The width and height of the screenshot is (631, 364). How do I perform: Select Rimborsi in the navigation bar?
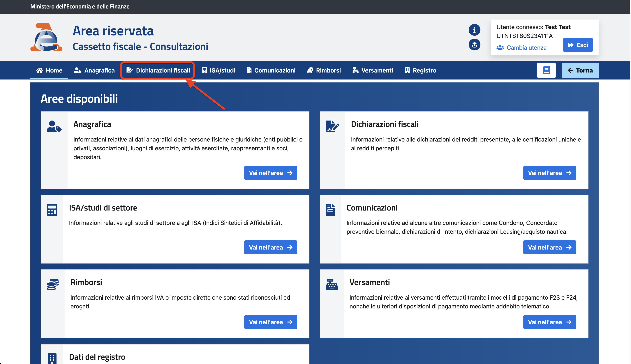[324, 70]
